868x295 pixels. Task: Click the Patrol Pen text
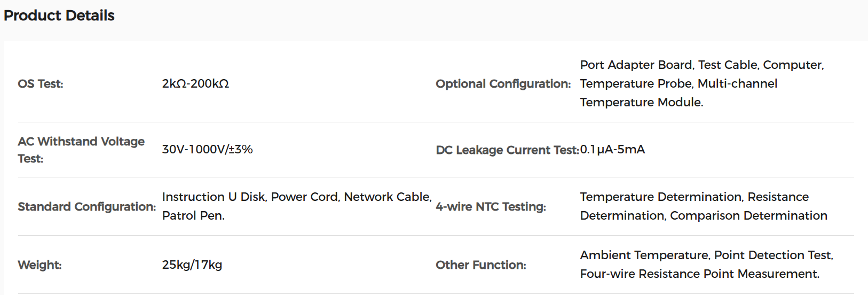pyautogui.click(x=193, y=216)
